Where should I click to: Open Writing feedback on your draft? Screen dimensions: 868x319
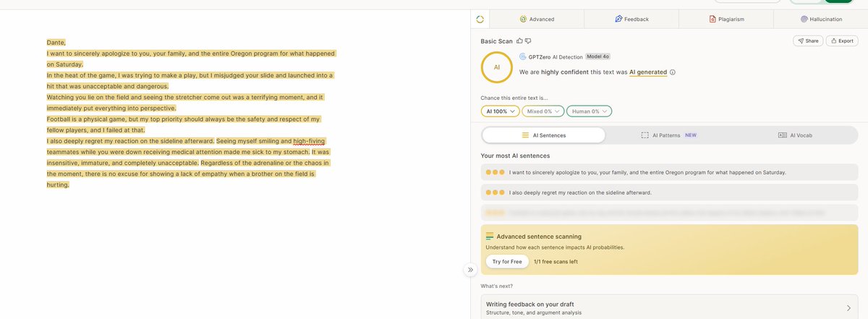tap(669, 307)
